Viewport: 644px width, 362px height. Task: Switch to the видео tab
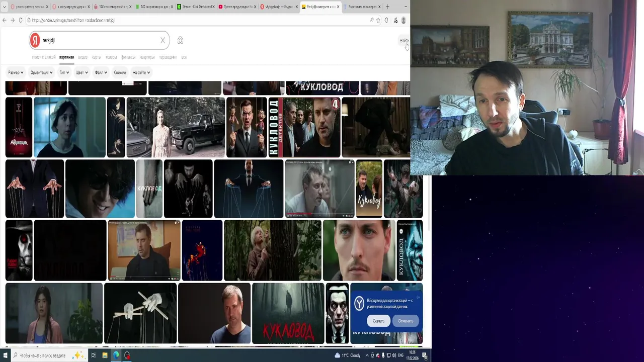(83, 57)
